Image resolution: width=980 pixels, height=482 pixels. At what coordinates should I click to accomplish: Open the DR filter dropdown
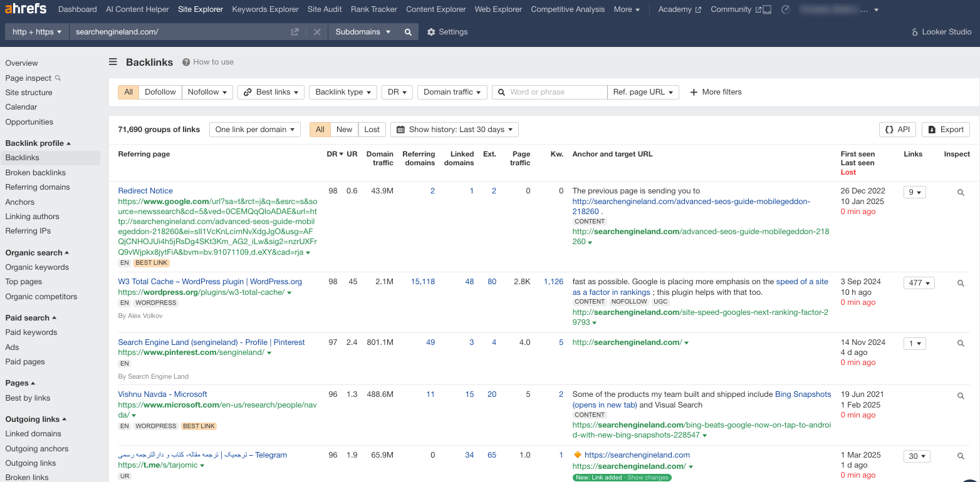[397, 92]
